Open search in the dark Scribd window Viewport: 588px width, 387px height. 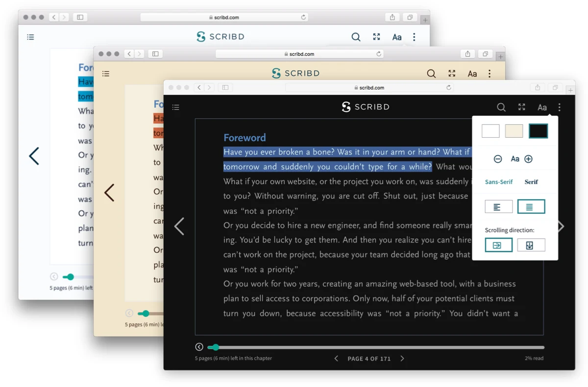[501, 107]
